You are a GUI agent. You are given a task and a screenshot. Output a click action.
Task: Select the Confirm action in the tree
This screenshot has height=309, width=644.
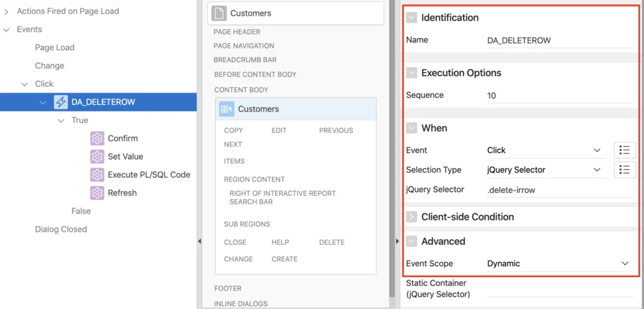pos(123,139)
